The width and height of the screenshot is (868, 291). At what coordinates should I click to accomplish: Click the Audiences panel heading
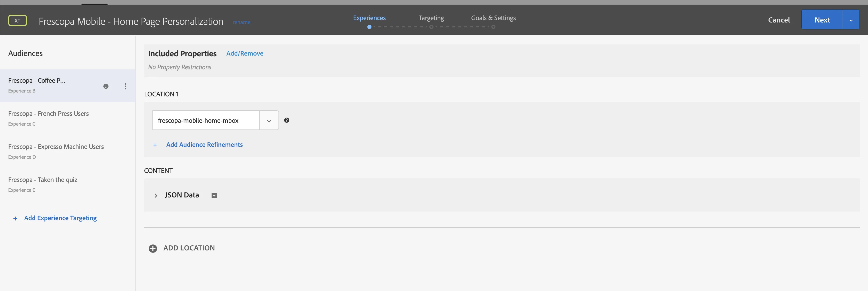pyautogui.click(x=25, y=53)
